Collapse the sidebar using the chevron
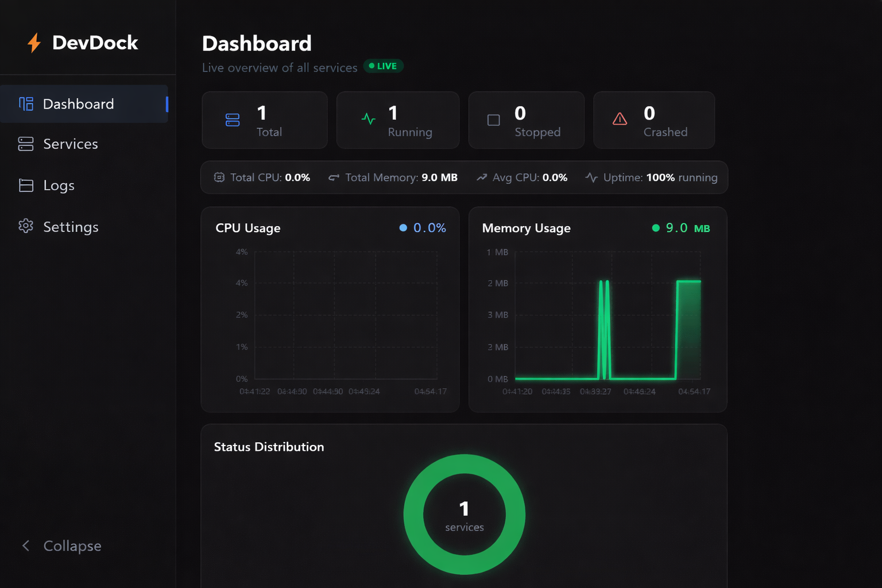Screen dimensions: 882x588 click(x=26, y=546)
